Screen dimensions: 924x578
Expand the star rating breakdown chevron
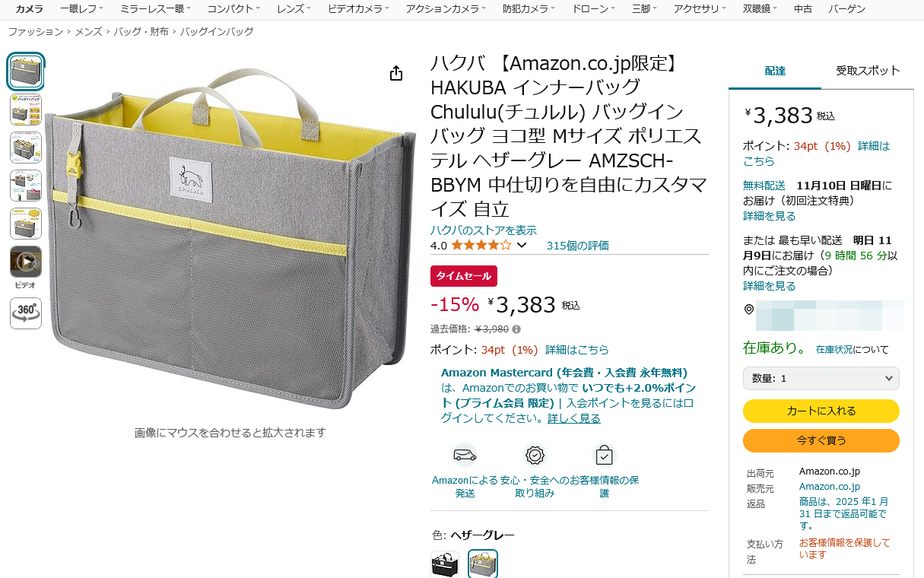click(522, 245)
